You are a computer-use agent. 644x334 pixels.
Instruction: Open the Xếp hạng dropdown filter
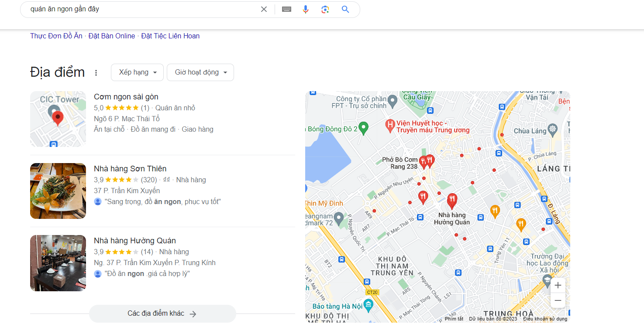[137, 72]
